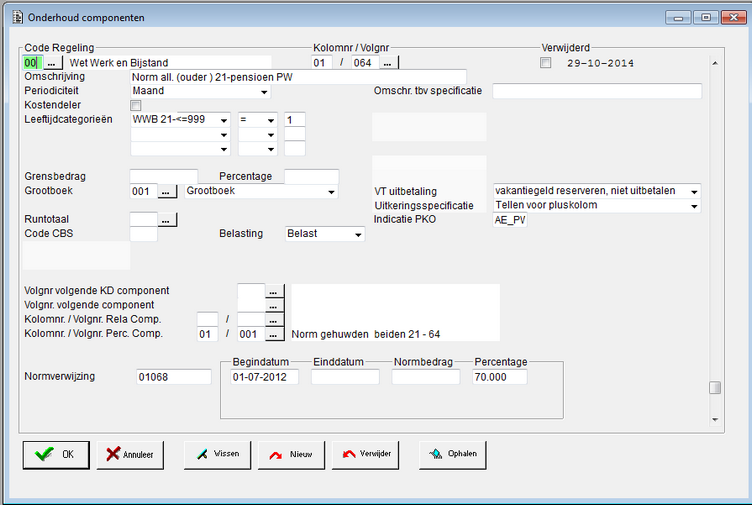This screenshot has width=752, height=505.
Task: Open Grootboek 001 lookup button
Action: coord(167,191)
